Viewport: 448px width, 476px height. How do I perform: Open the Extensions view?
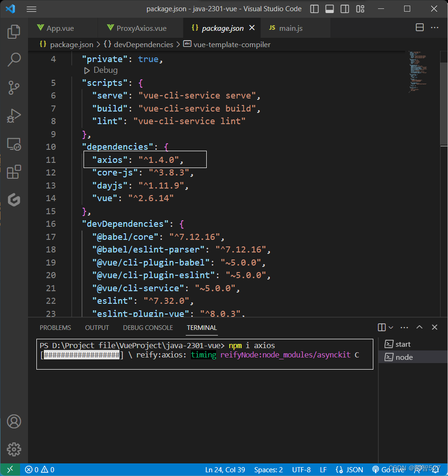click(x=14, y=172)
